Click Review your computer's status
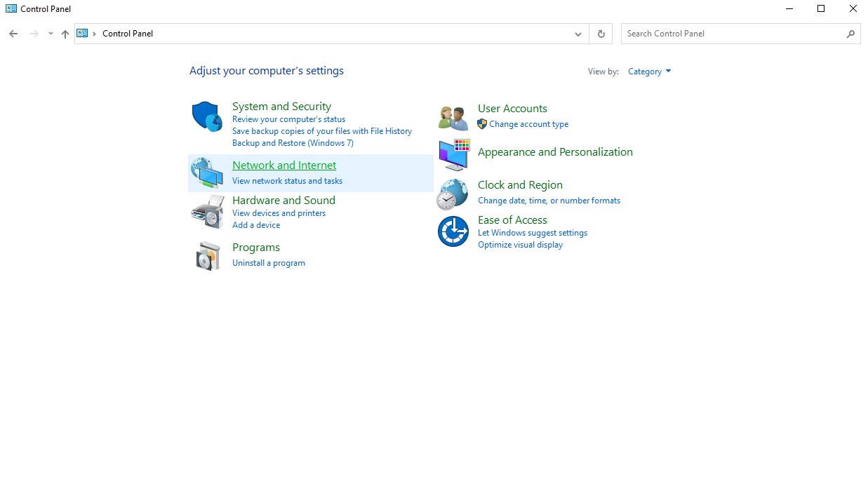The image size is (868, 486). pos(288,119)
